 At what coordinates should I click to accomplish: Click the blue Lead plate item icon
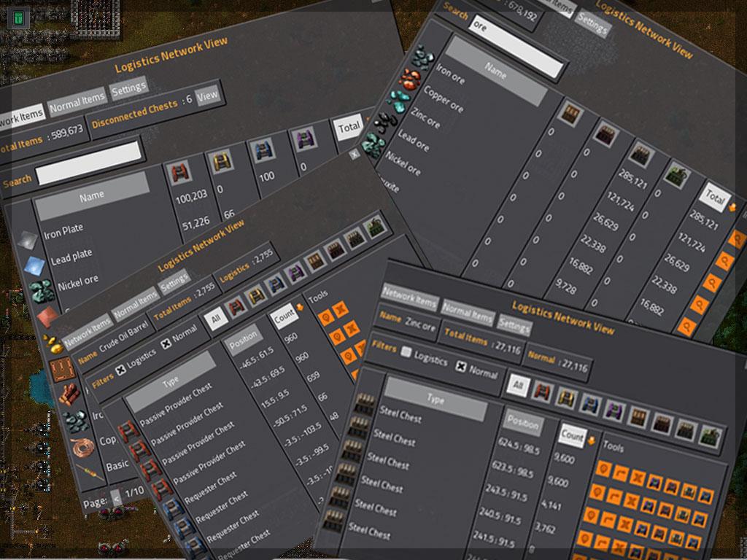[x=34, y=265]
